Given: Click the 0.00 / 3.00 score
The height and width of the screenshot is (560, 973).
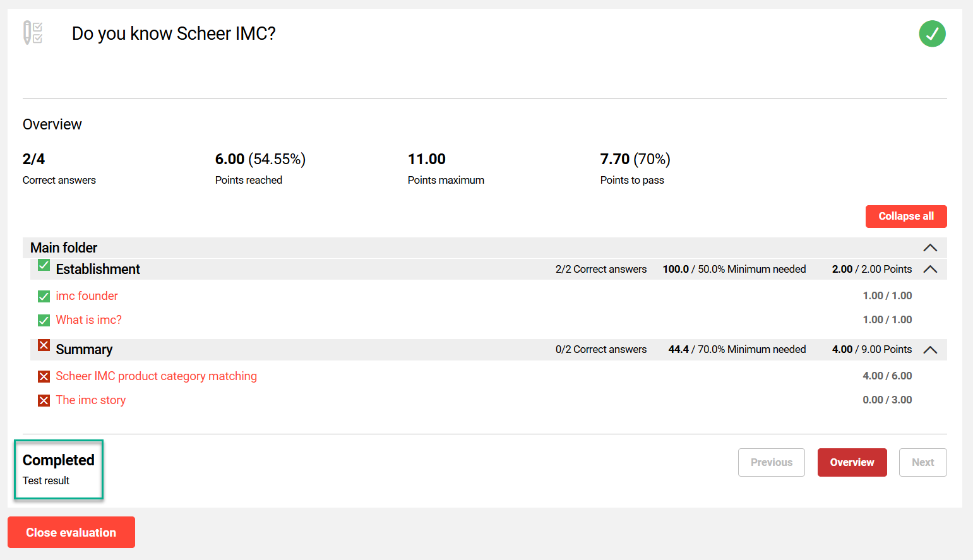Looking at the screenshot, I should [887, 400].
